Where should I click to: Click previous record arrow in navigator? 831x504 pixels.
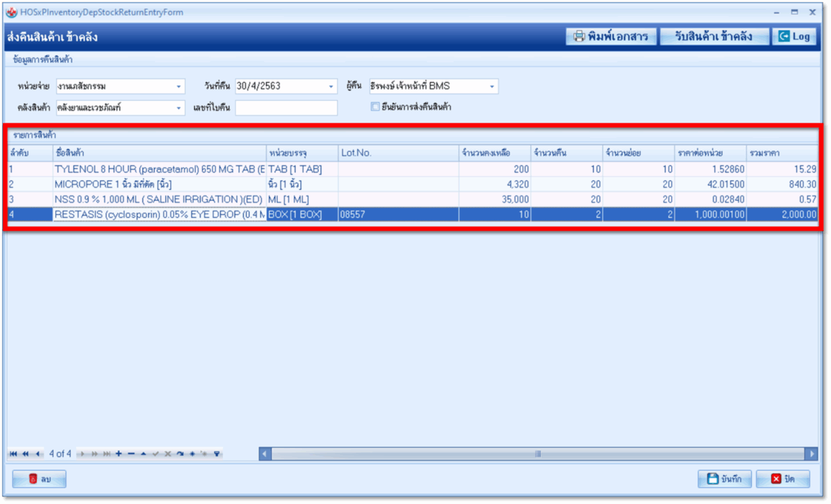[37, 454]
